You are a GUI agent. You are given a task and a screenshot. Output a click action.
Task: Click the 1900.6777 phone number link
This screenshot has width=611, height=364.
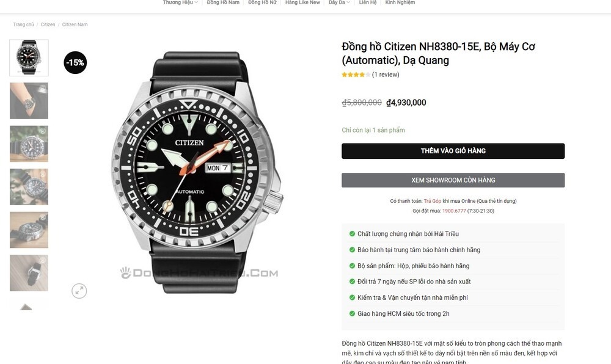point(454,211)
